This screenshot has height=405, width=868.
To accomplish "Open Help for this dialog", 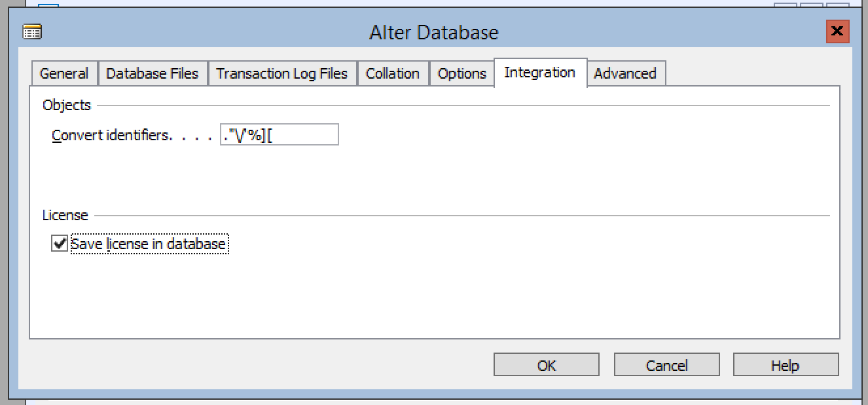I will click(786, 365).
